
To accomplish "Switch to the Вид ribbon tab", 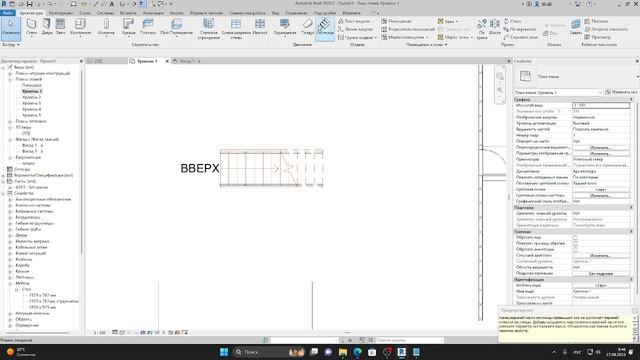I will coord(276,13).
